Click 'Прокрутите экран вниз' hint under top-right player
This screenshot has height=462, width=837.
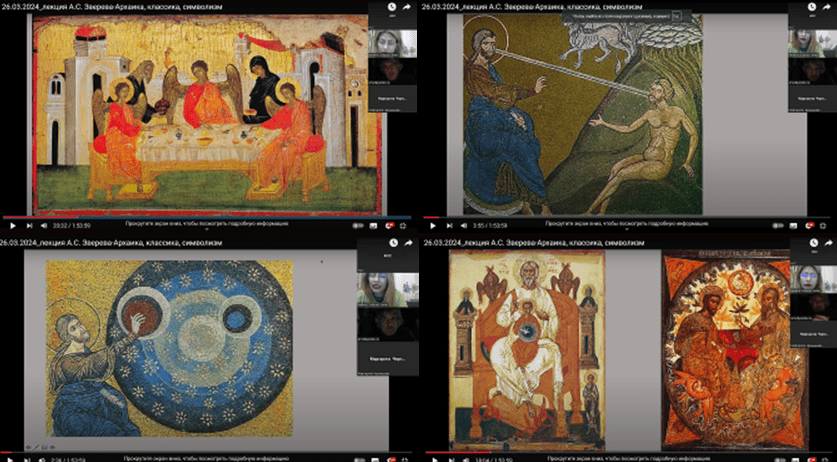[627, 223]
